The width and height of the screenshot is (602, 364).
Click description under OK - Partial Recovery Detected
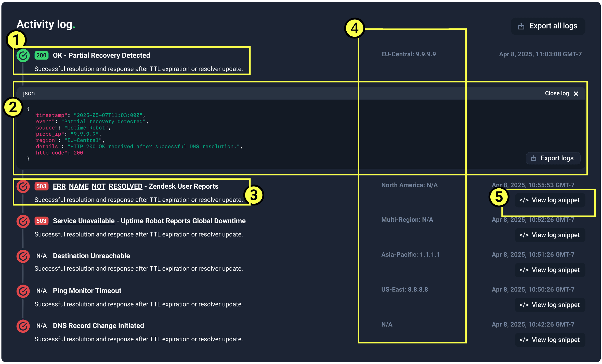pyautogui.click(x=139, y=69)
